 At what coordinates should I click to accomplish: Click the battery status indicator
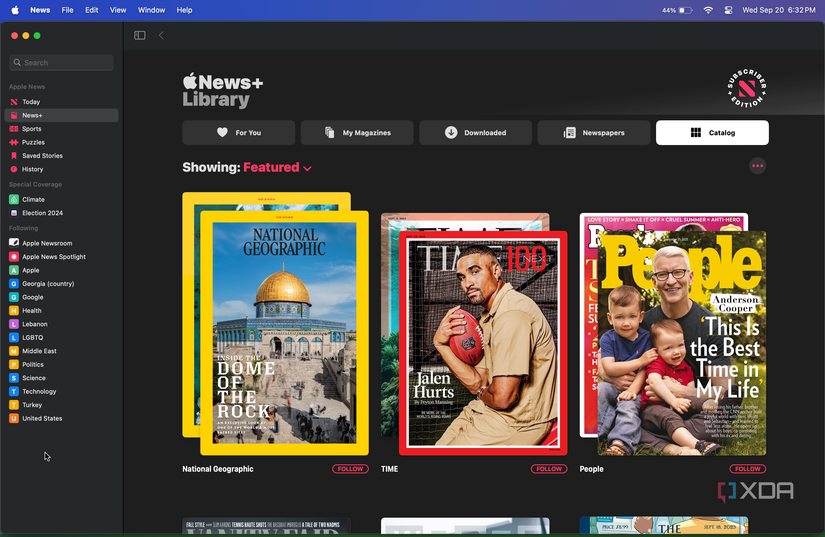coord(677,10)
